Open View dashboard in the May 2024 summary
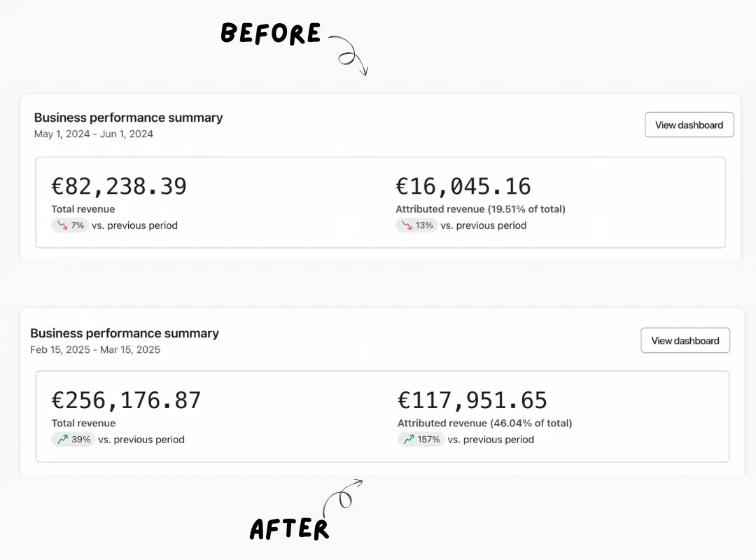The image size is (756, 560). 689,125
